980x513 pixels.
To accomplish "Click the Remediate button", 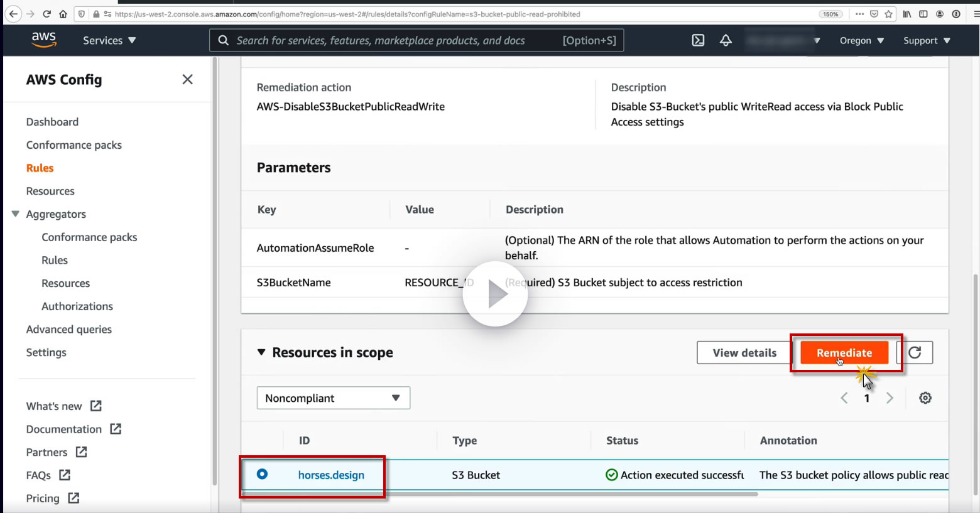I will 844,353.
